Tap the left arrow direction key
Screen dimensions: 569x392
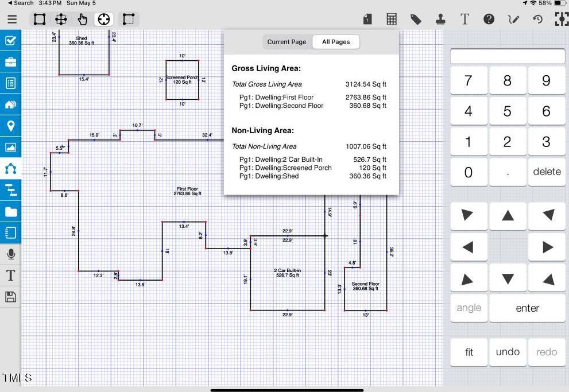[x=469, y=247]
